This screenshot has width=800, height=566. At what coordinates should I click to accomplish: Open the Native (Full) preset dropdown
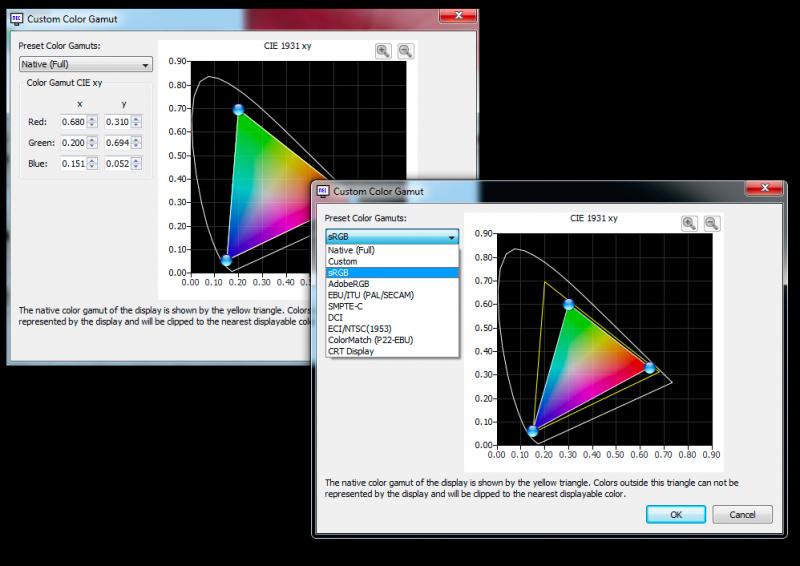tap(86, 64)
